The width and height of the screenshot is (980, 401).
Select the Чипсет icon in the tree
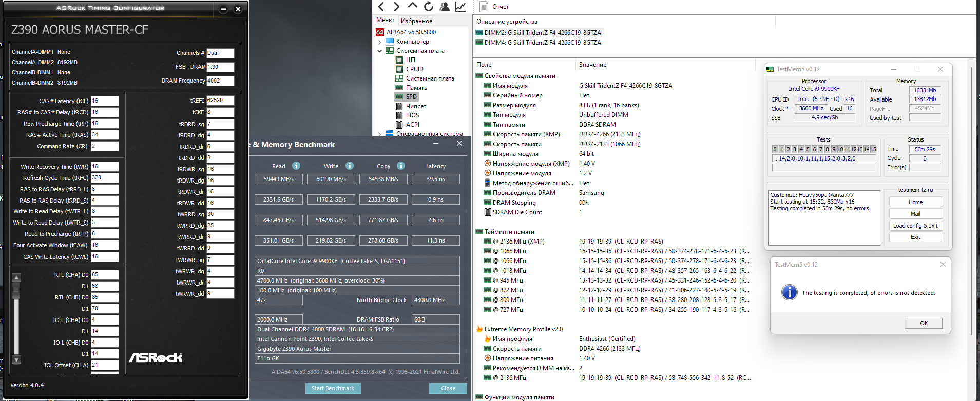pyautogui.click(x=399, y=106)
